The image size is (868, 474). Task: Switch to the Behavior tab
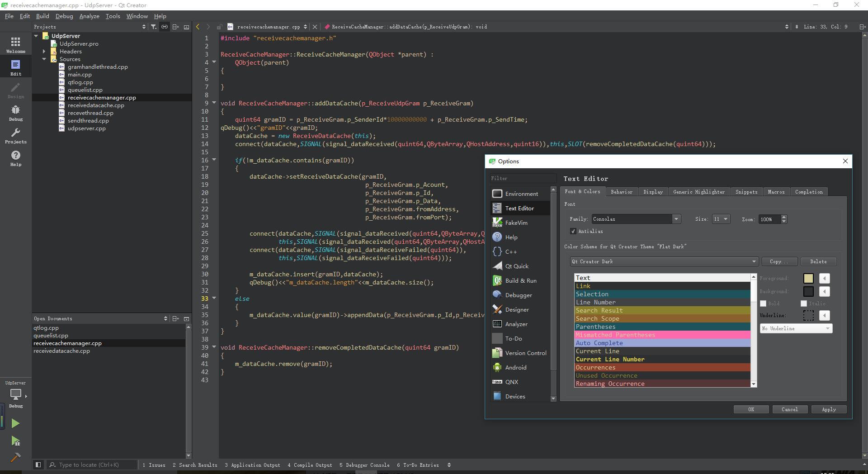click(x=621, y=192)
